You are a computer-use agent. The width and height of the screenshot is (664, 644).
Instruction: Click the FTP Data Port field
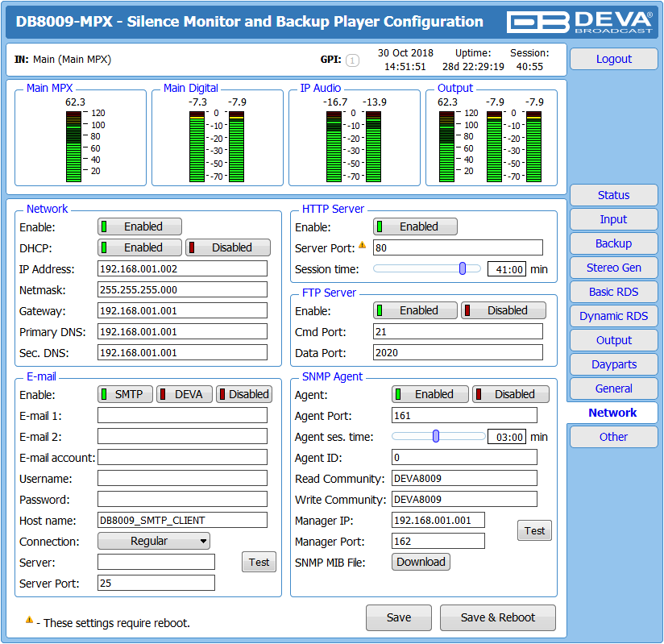[458, 352]
